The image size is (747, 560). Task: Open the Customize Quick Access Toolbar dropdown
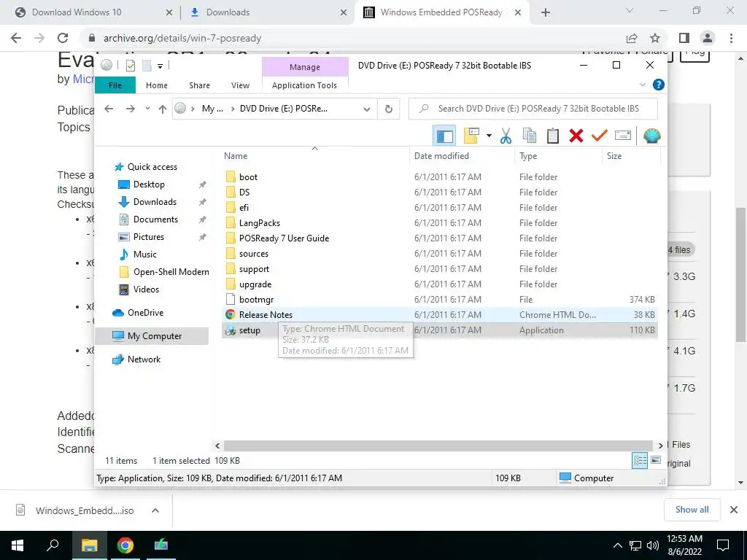click(160, 66)
